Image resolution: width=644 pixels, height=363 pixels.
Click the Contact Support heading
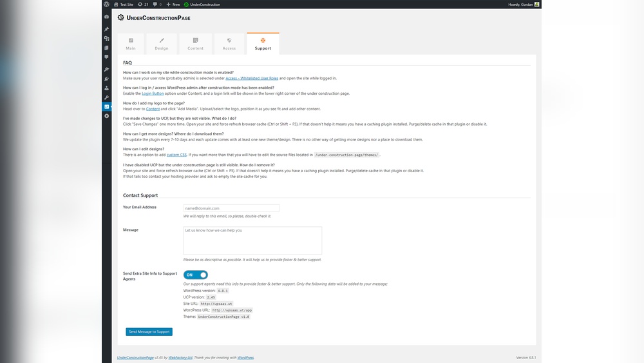coord(140,195)
